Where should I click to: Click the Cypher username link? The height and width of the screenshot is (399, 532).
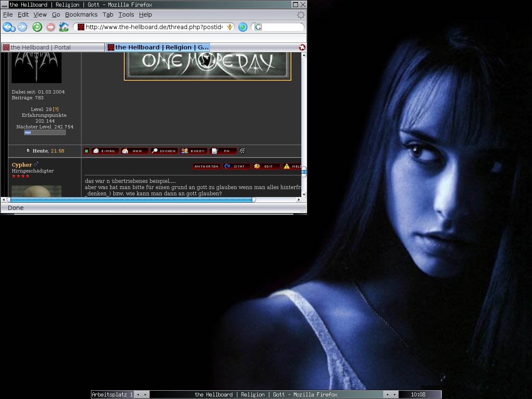(x=22, y=165)
